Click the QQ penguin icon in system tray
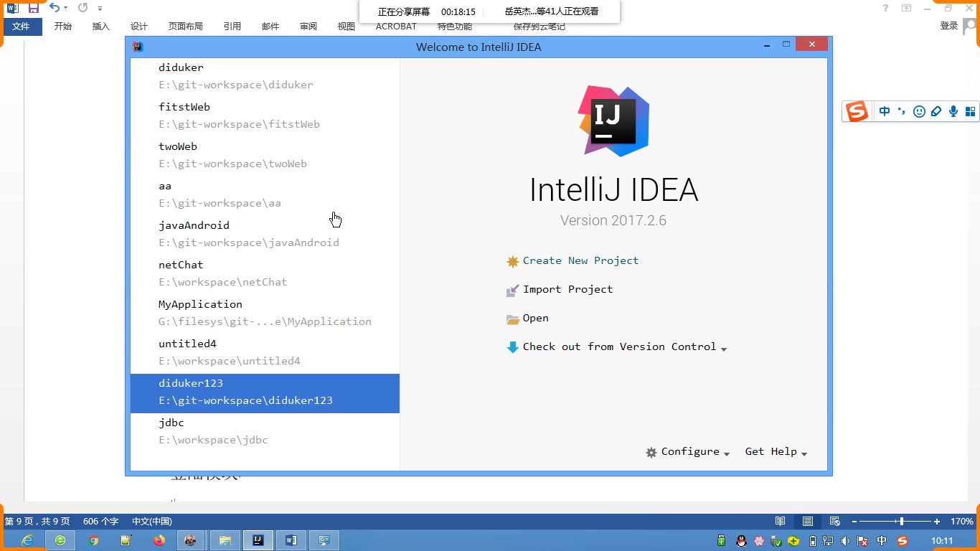The width and height of the screenshot is (980, 551). tap(741, 541)
